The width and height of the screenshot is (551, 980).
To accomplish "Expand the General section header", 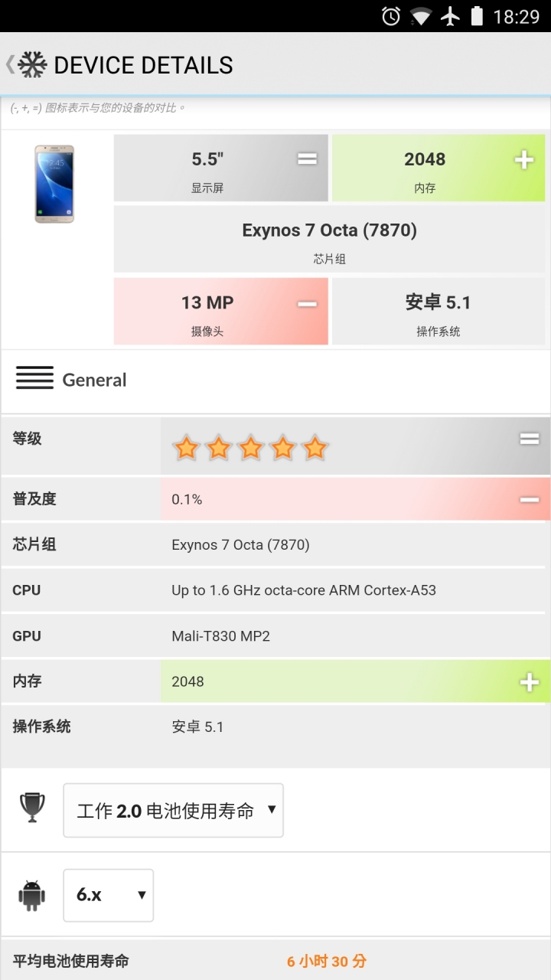I will tap(275, 380).
